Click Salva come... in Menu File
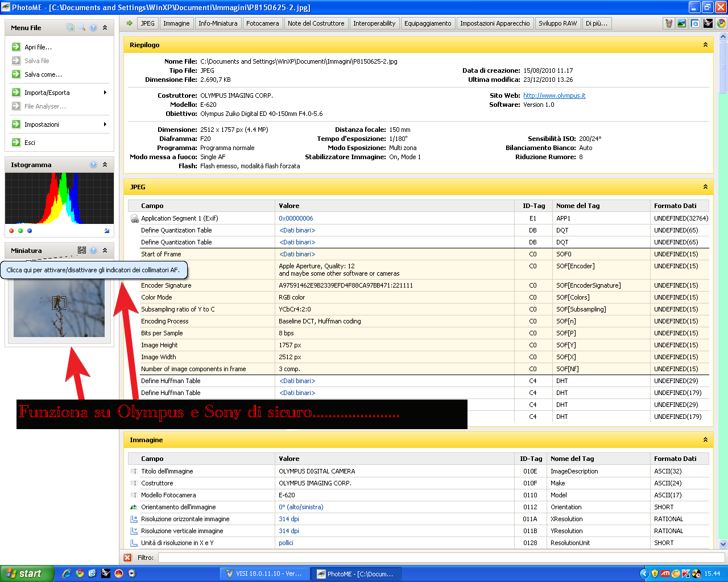The width and height of the screenshot is (728, 582). (43, 74)
